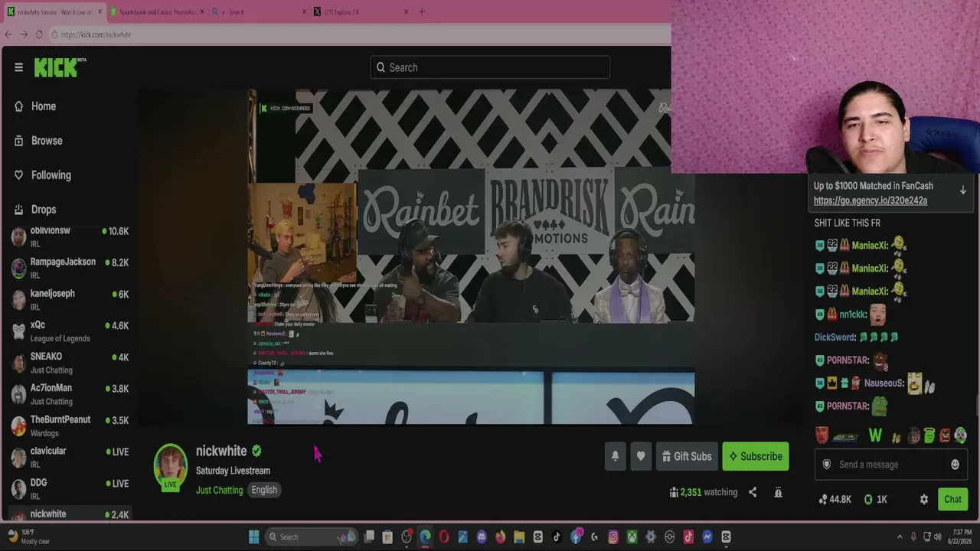Open Firefox from the taskbar
The width and height of the screenshot is (980, 551).
tap(500, 536)
